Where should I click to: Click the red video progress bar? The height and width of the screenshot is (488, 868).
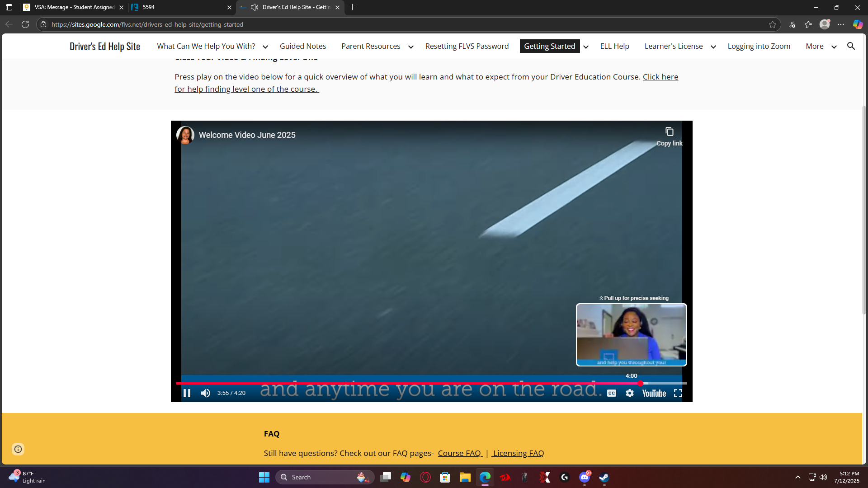coord(407,383)
